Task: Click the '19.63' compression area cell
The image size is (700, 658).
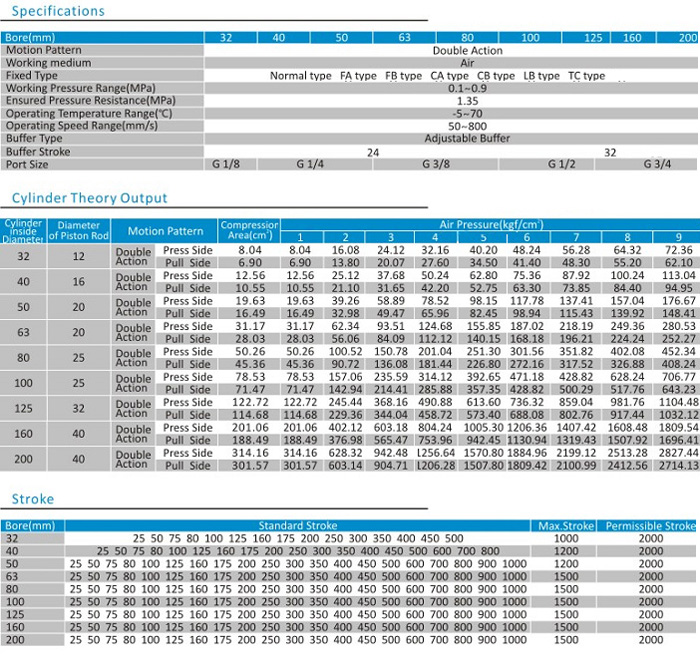Action: pos(250,301)
